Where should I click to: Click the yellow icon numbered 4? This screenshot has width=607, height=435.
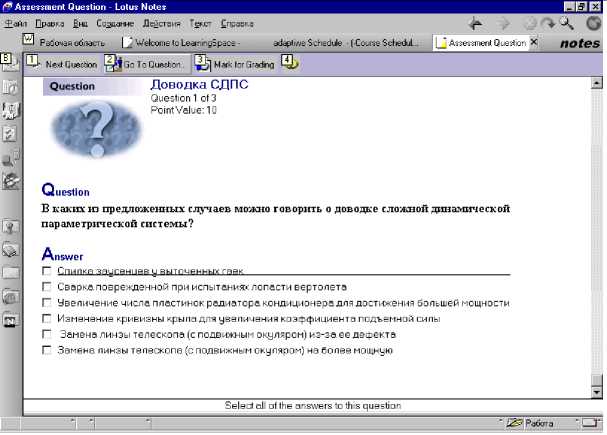[x=290, y=63]
